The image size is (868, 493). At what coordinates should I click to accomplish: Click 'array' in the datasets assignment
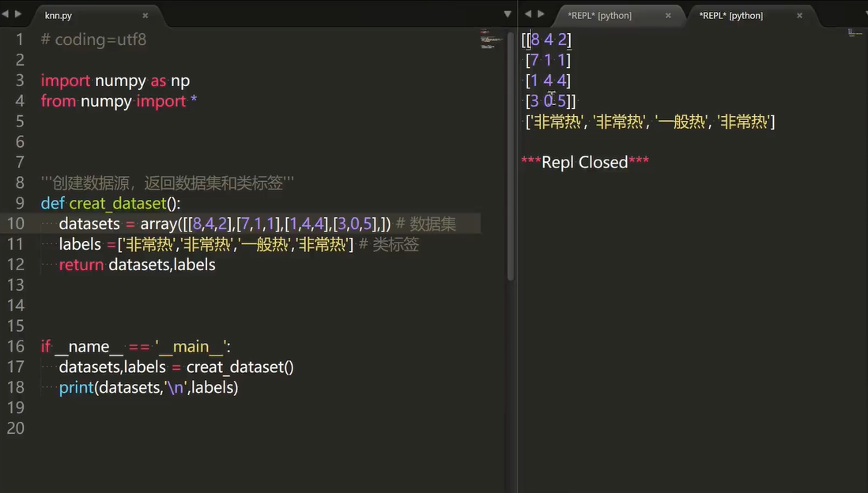158,224
